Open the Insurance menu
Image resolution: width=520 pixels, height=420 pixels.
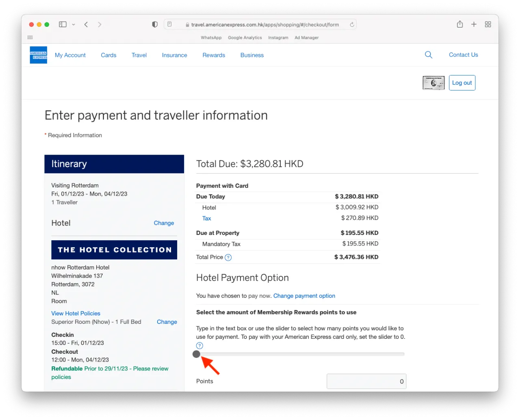175,55
